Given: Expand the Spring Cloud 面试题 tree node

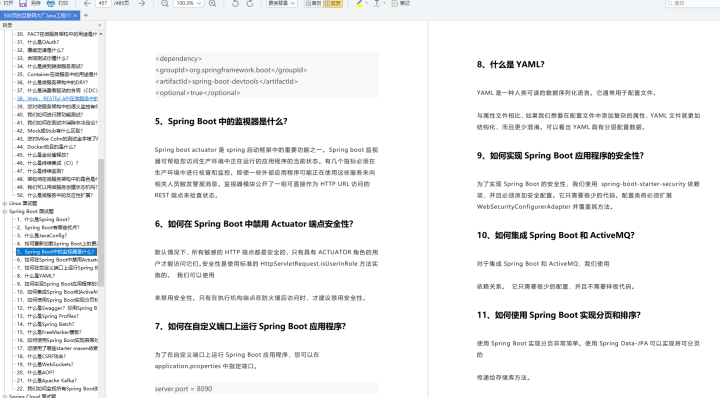Looking at the screenshot, I should click(x=5, y=396).
